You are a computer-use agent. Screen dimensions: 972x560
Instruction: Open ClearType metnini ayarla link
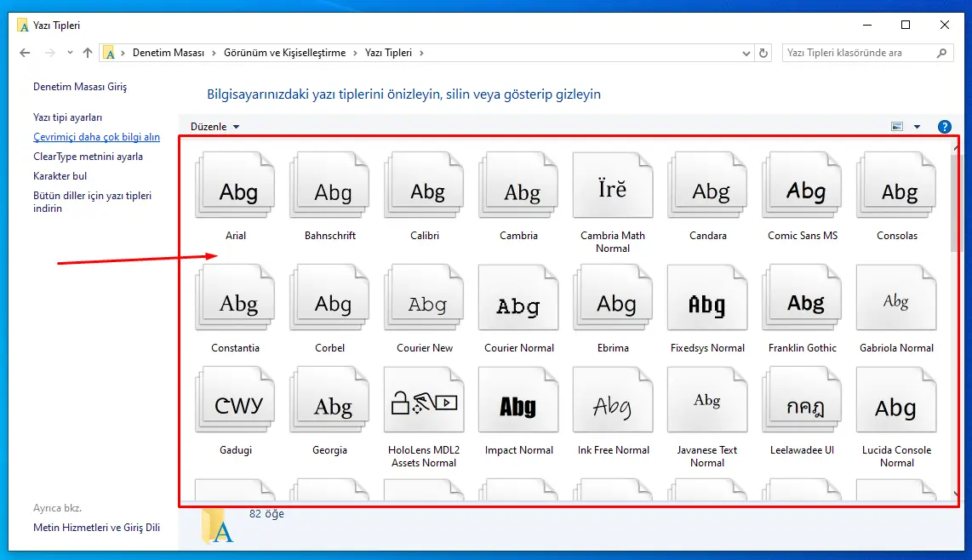pyautogui.click(x=88, y=157)
